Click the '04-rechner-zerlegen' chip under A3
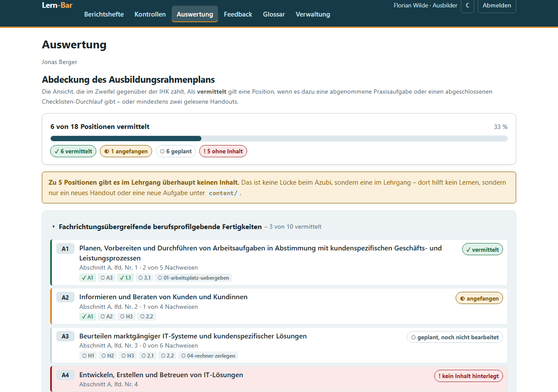Screen dimensions: 558x392 [x=208, y=355]
